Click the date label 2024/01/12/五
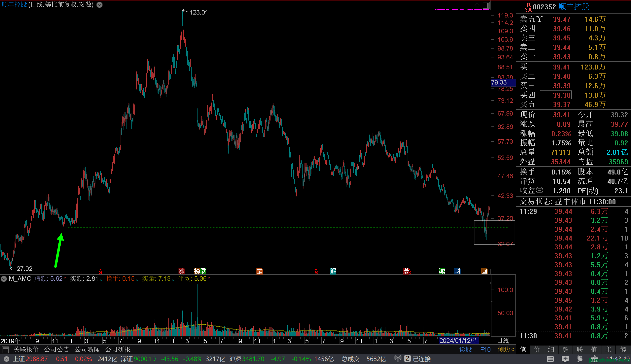Viewport: 631px width, 364px height. pyautogui.click(x=459, y=341)
